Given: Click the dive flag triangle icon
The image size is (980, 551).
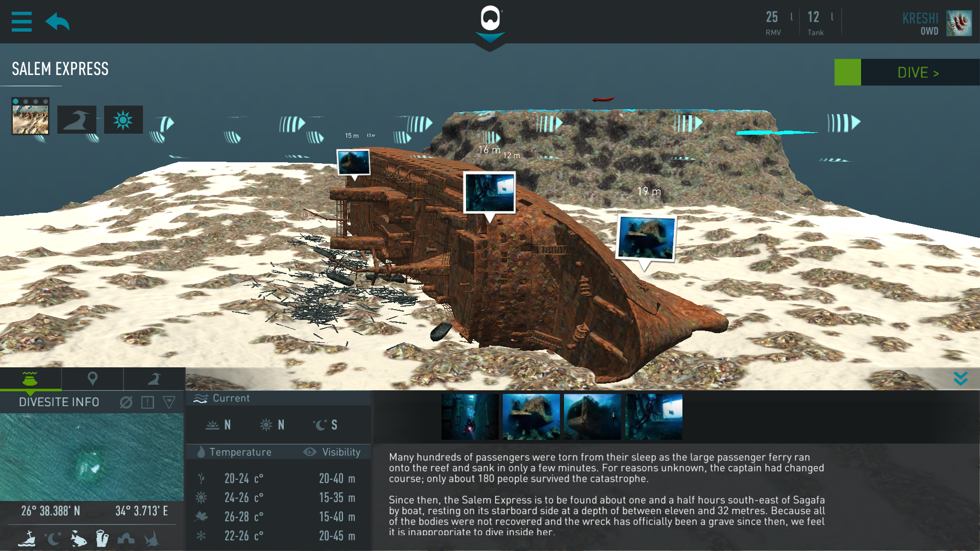Looking at the screenshot, I should tap(169, 403).
